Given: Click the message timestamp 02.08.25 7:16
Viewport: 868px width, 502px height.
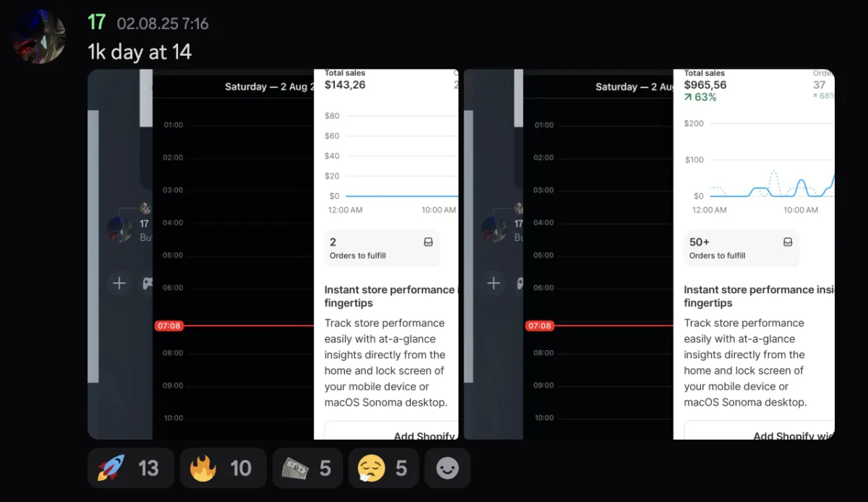Looking at the screenshot, I should [x=163, y=24].
